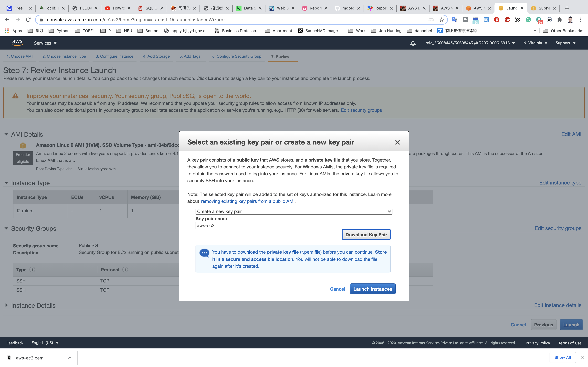Click the Download Key Pair button

coord(366,234)
